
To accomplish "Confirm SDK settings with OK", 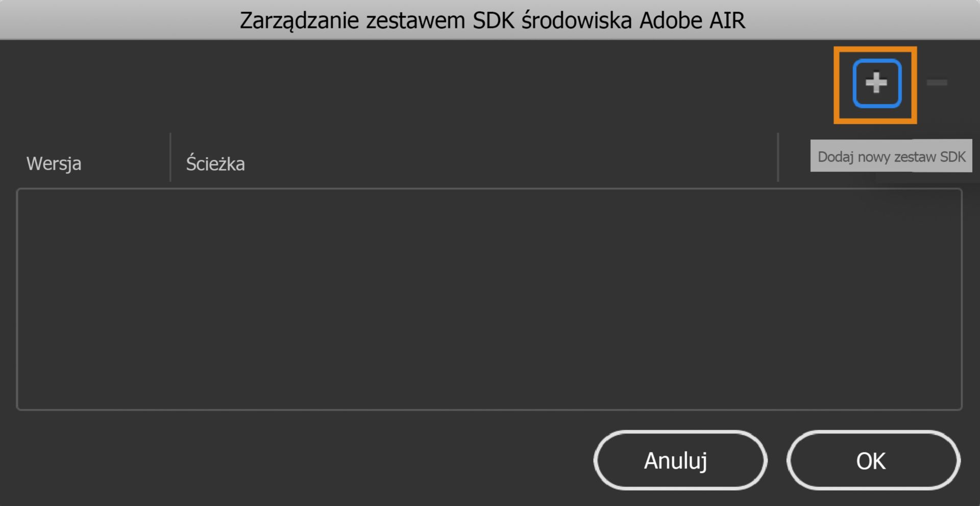I will click(x=873, y=460).
